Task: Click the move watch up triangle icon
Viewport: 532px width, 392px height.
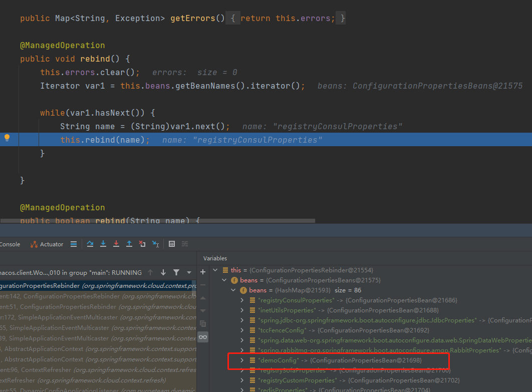Action: (x=203, y=298)
